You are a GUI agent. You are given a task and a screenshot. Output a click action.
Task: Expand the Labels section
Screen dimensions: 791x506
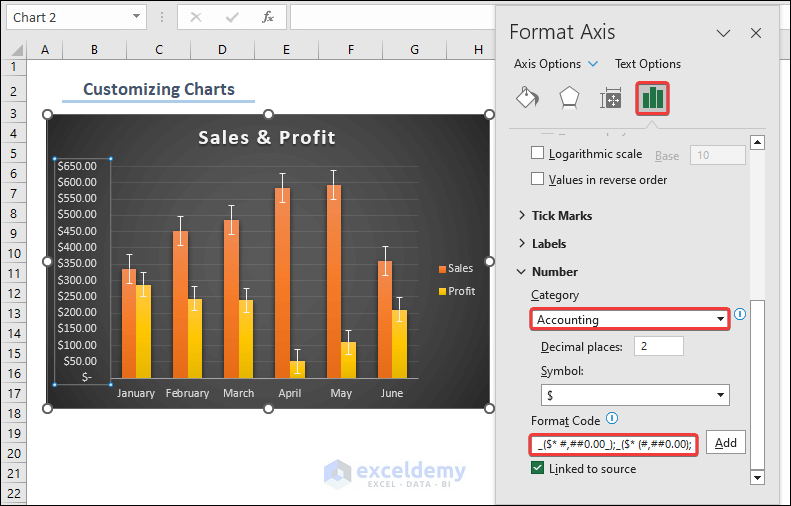(542, 244)
